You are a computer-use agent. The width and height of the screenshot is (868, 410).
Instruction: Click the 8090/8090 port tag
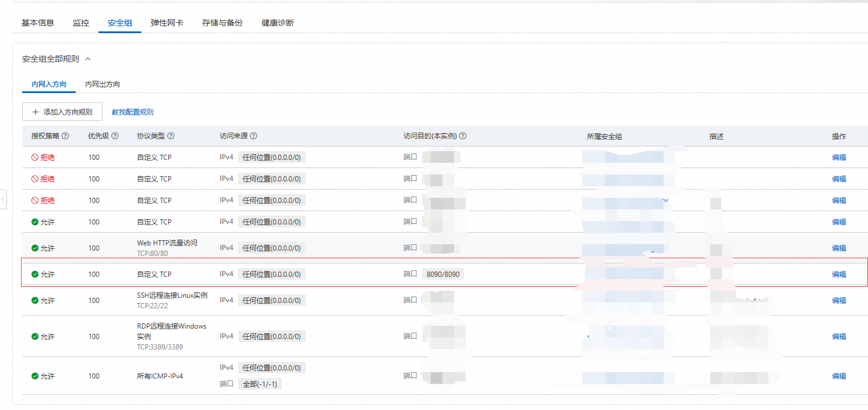[x=443, y=274]
